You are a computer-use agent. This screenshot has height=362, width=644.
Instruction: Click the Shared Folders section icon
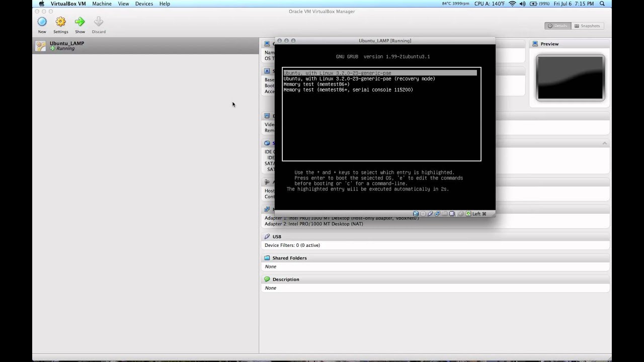[x=267, y=258]
